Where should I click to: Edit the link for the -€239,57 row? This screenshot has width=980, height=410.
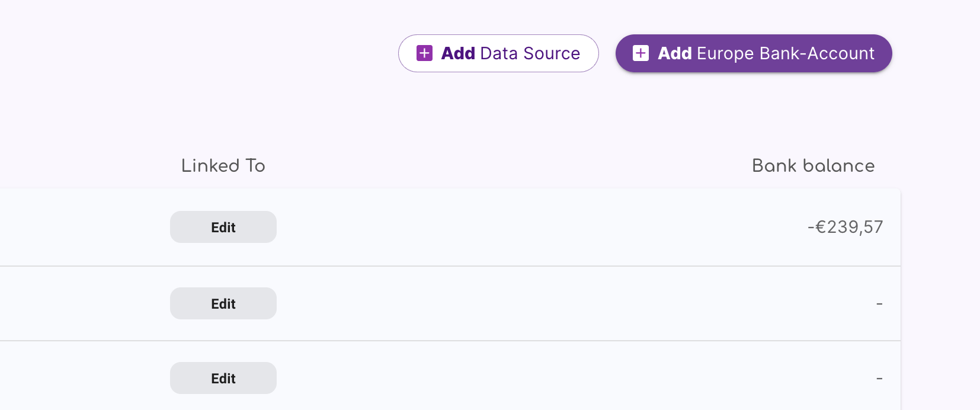[x=223, y=228]
